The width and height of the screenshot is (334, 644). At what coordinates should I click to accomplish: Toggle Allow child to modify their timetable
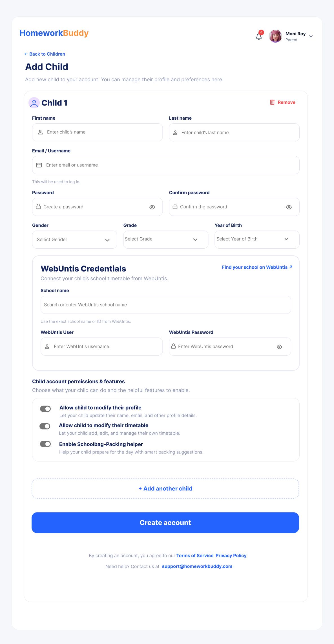45,426
